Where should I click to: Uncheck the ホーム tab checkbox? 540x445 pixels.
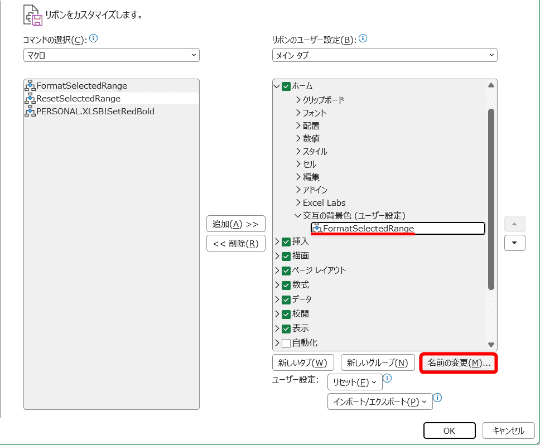pyautogui.click(x=286, y=86)
